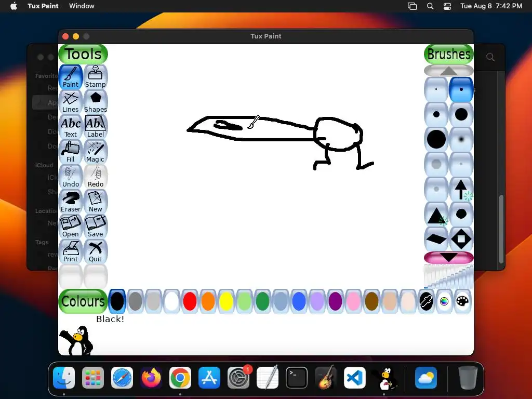
Task: Select the light green colour swatch
Action: (244, 301)
